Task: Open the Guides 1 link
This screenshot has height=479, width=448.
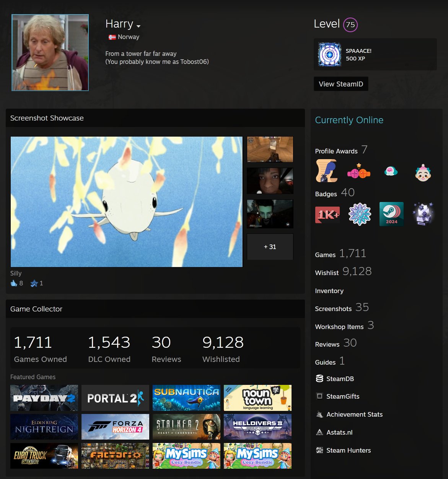Action: [x=330, y=361]
